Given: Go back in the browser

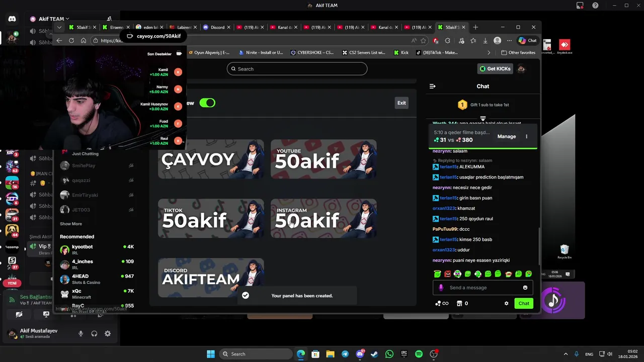Looking at the screenshot, I should click(x=59, y=41).
